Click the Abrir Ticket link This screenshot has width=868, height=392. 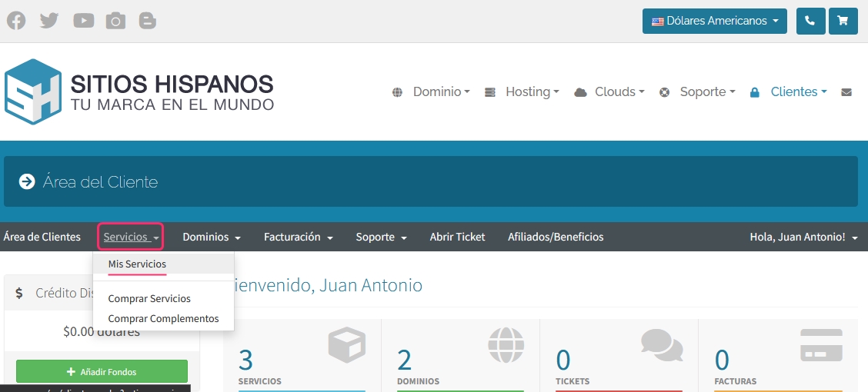457,237
